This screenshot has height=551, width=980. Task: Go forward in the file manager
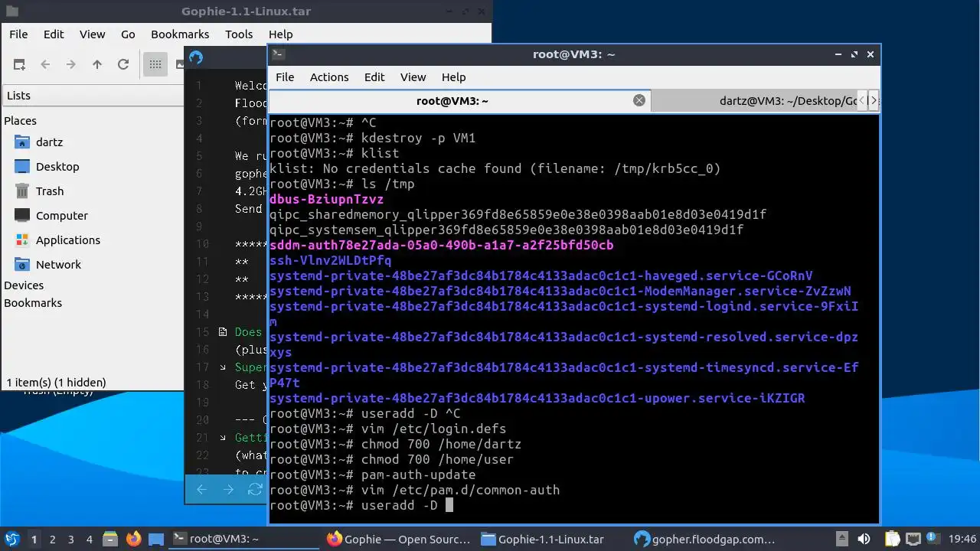pyautogui.click(x=71, y=64)
